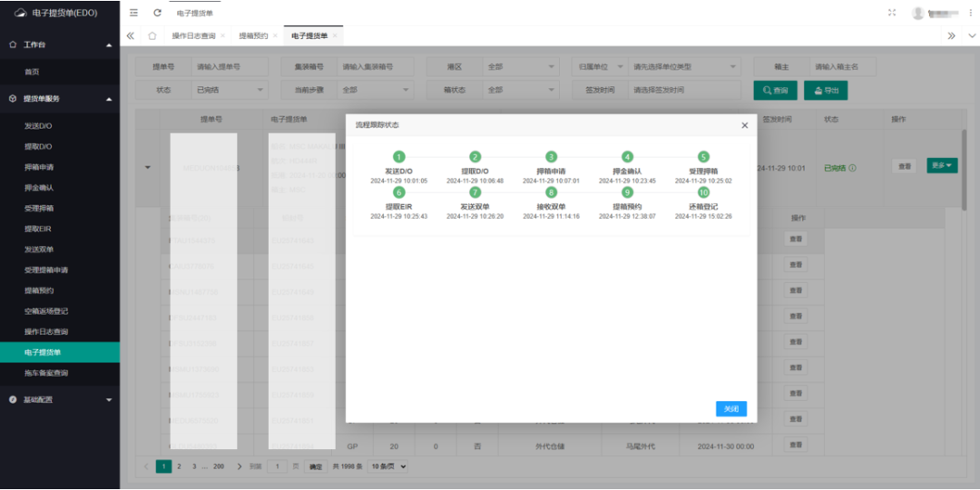
Task: Click the sidebar collapse hamburger icon
Action: (x=134, y=13)
